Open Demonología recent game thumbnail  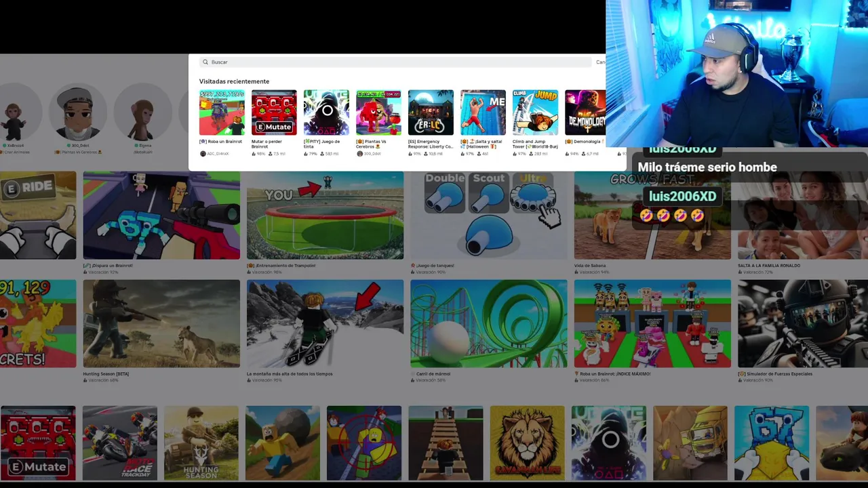point(585,113)
